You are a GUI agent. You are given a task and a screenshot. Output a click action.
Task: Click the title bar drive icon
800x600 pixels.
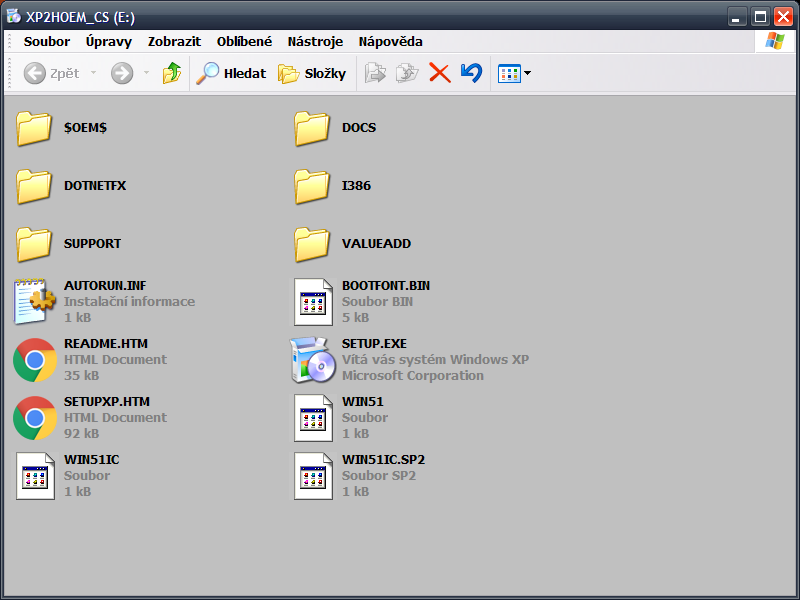point(13,16)
